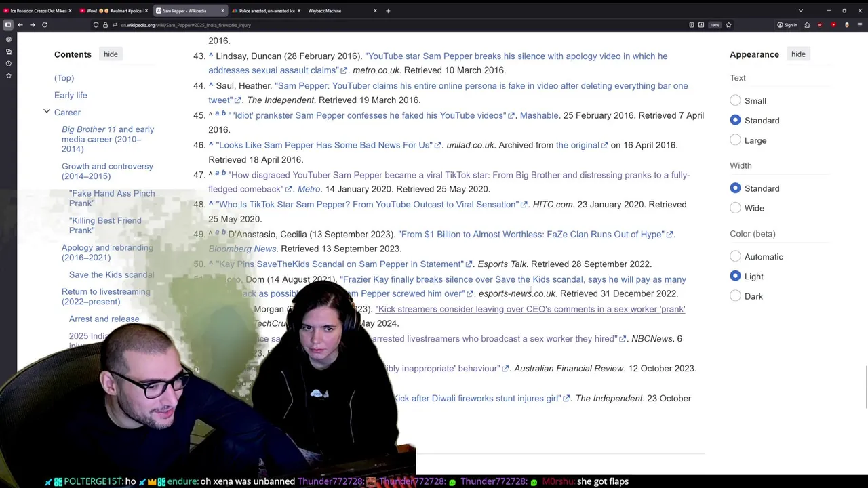Image resolution: width=868 pixels, height=488 pixels.
Task: Go to Apology and rebranding (2016–2021) section
Action: pyautogui.click(x=107, y=252)
